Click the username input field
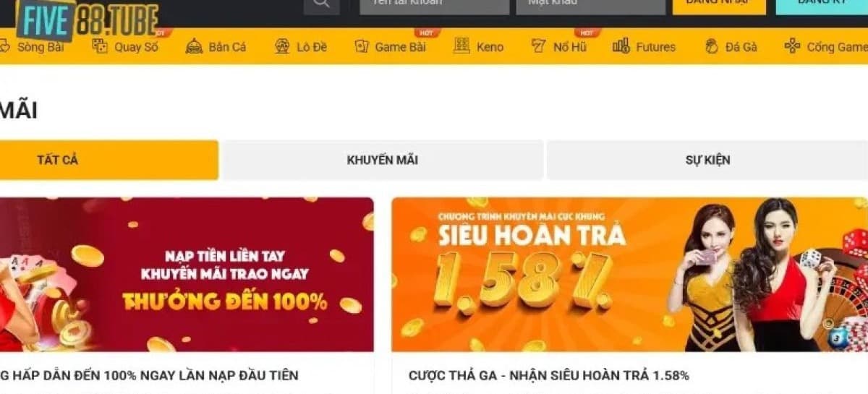This screenshot has height=394, width=868. tap(435, 6)
